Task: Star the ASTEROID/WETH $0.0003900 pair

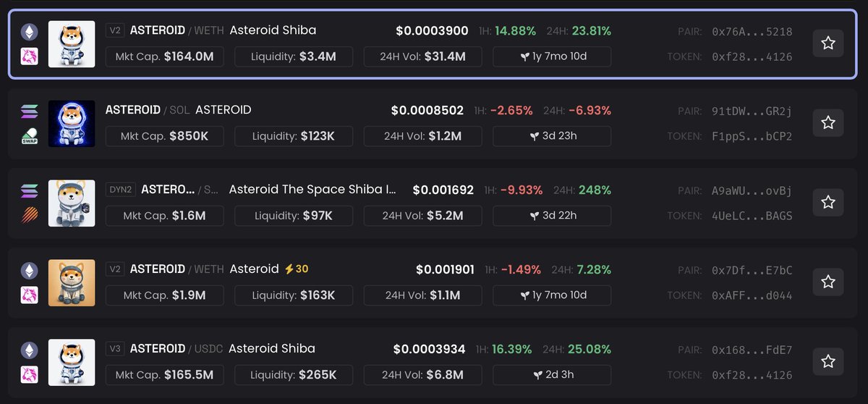Action: point(828,43)
